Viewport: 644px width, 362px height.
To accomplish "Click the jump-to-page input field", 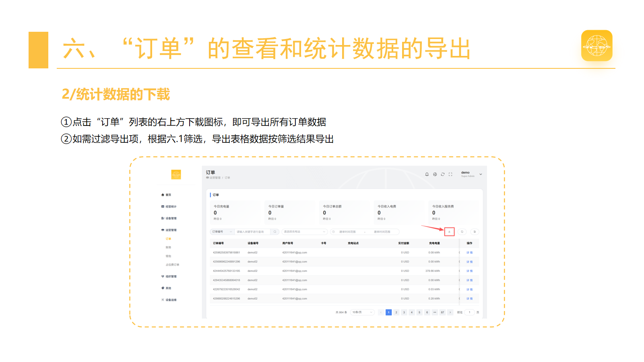I will click(x=469, y=312).
